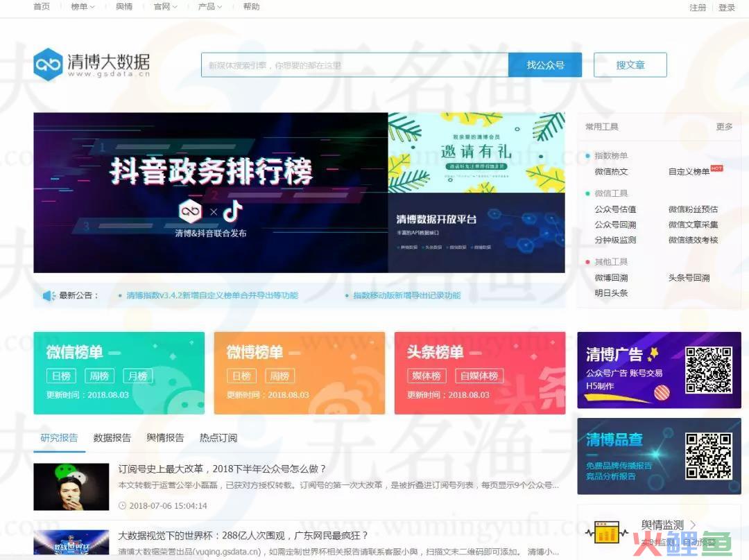Open 头条号回溯 tool
The image size is (749, 560).
tap(689, 277)
